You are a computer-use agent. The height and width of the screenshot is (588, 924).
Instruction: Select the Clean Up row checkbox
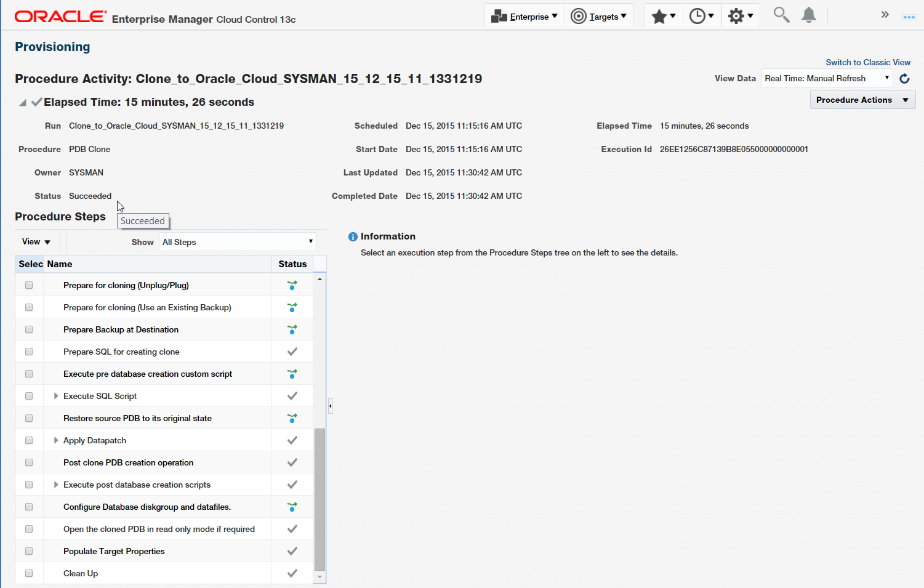(x=29, y=573)
